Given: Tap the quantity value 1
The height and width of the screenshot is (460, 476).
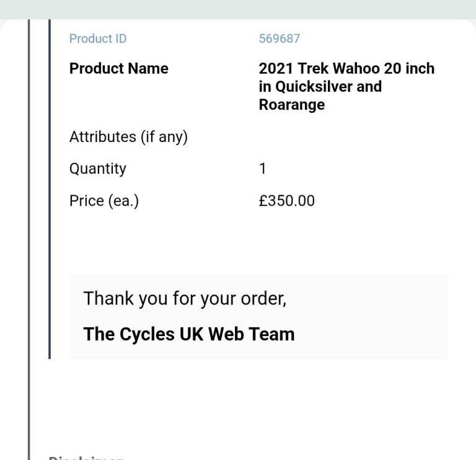Looking at the screenshot, I should point(263,169).
